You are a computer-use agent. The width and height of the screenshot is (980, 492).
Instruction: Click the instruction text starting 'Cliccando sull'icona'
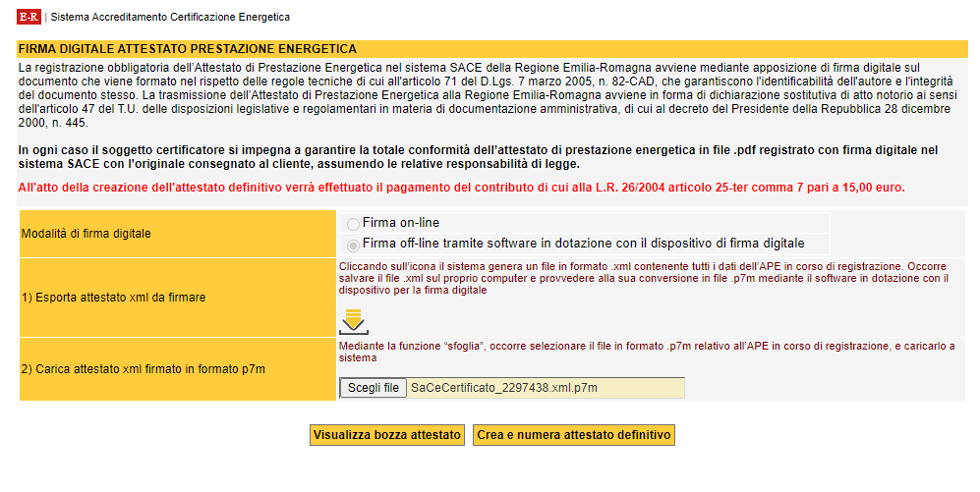tap(644, 278)
